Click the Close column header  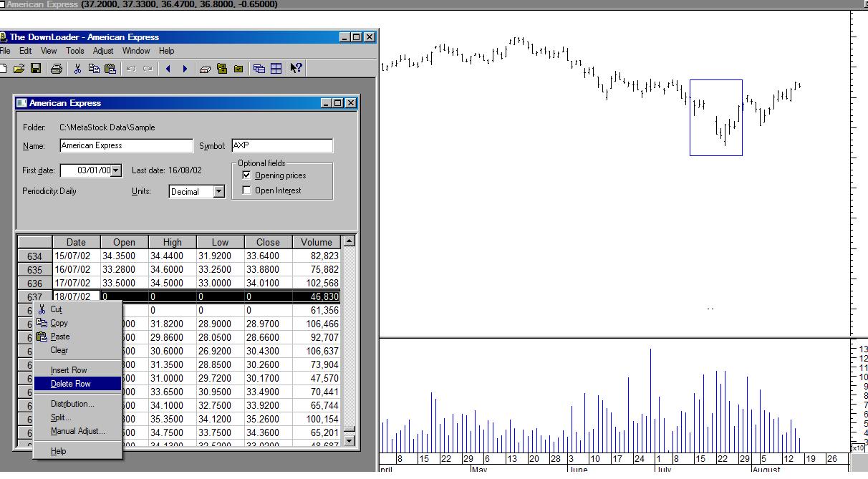(268, 242)
